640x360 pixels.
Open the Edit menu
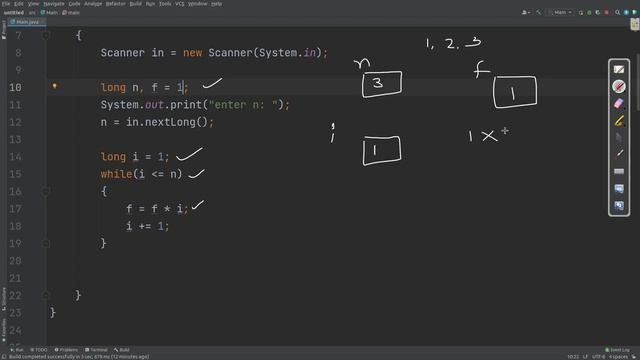pyautogui.click(x=19, y=4)
